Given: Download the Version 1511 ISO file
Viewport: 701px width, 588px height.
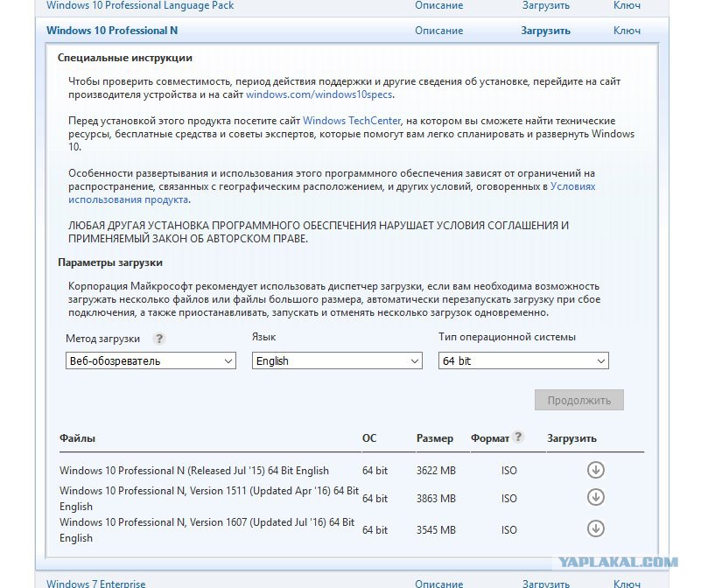Looking at the screenshot, I should pos(595,497).
